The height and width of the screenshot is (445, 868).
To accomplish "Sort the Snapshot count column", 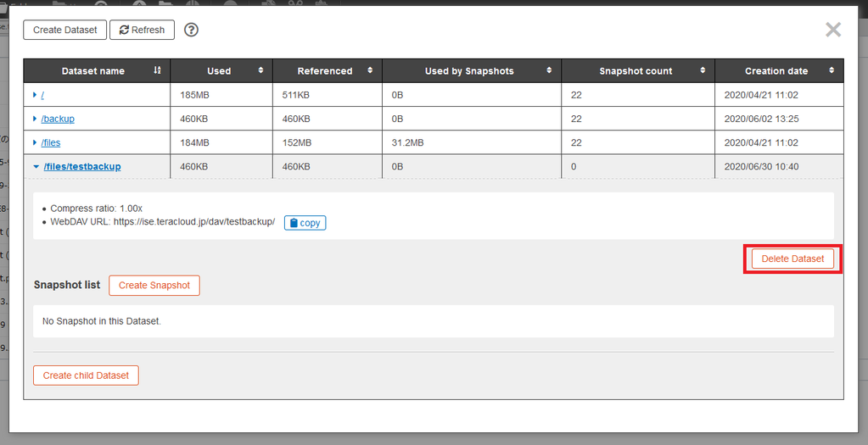I will tap(703, 71).
